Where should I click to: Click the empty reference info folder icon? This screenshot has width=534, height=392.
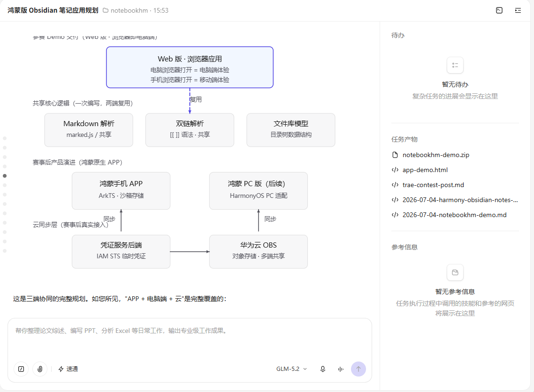pyautogui.click(x=455, y=272)
